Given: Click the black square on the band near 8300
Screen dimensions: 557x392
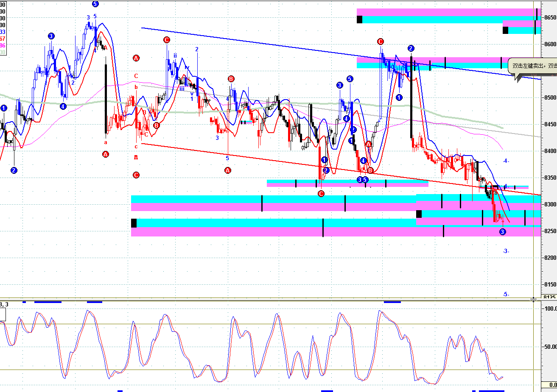Looking at the screenshot, I should (x=419, y=214).
